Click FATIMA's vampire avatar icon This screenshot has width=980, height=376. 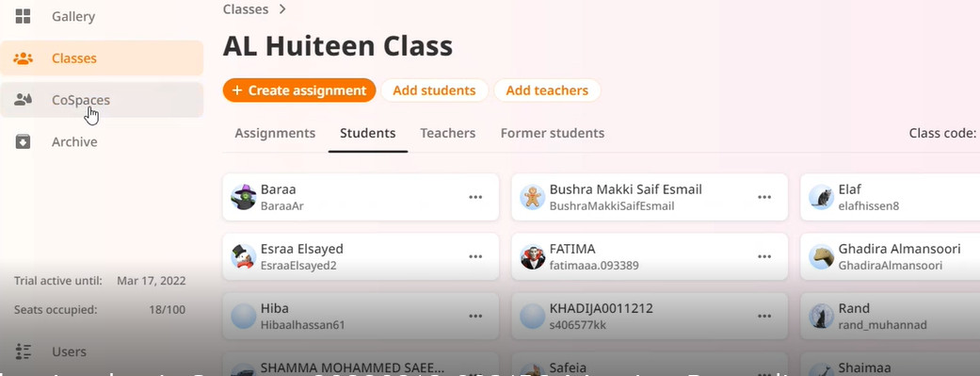pos(533,256)
